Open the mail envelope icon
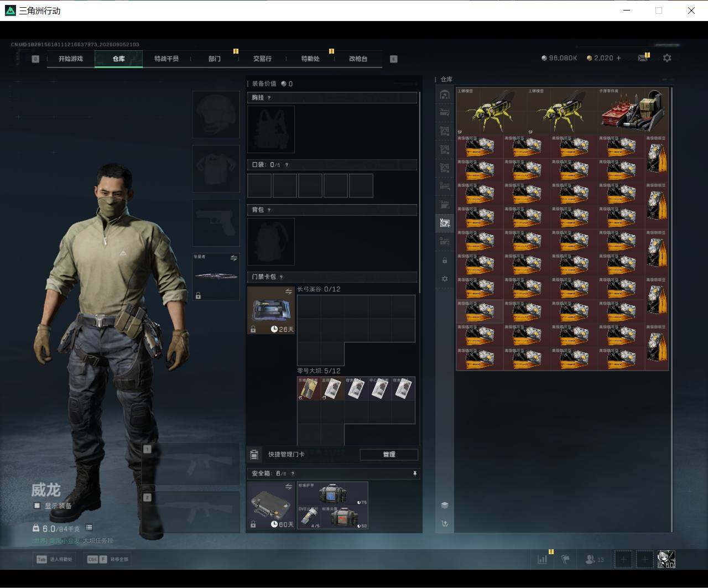Image resolution: width=708 pixels, height=588 pixels. click(x=642, y=58)
